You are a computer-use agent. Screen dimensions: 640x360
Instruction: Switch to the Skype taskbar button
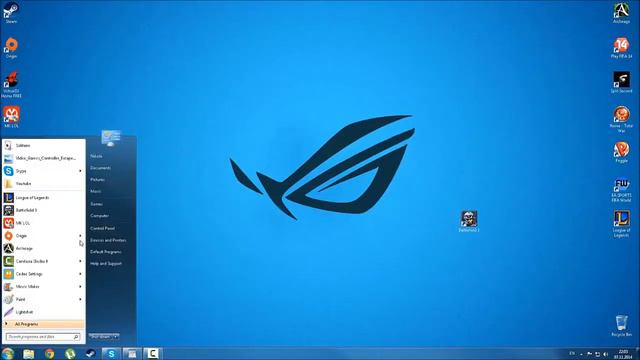tap(111, 353)
